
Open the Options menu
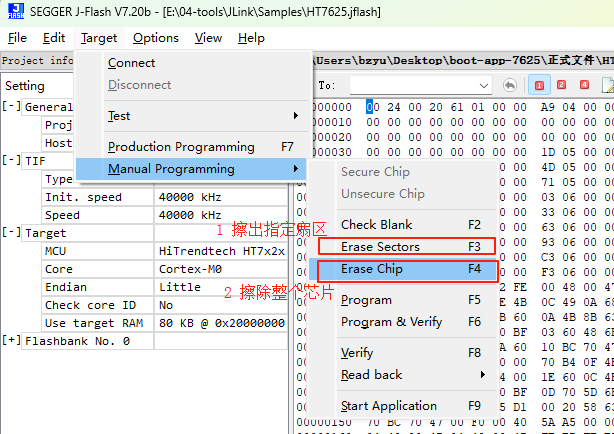(155, 38)
